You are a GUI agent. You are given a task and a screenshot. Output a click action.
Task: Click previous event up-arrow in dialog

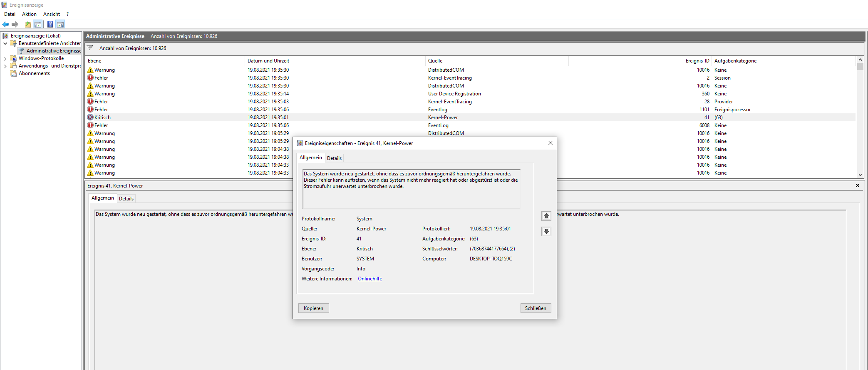tap(546, 216)
